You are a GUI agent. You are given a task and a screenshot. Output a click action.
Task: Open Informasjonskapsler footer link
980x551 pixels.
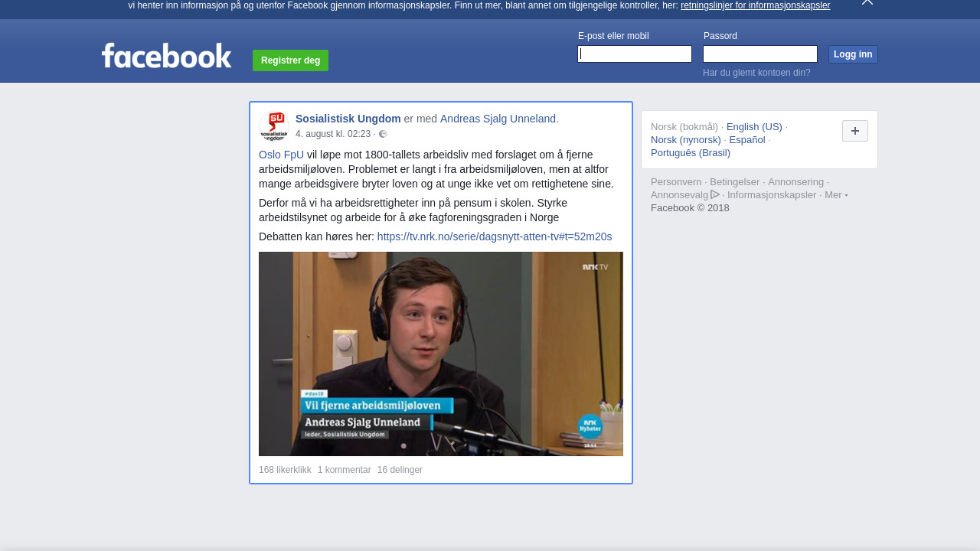pos(772,195)
